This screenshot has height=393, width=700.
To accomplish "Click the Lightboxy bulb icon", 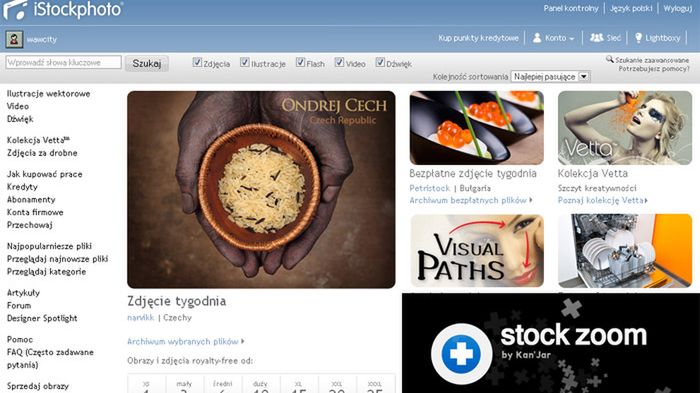I will (x=638, y=38).
